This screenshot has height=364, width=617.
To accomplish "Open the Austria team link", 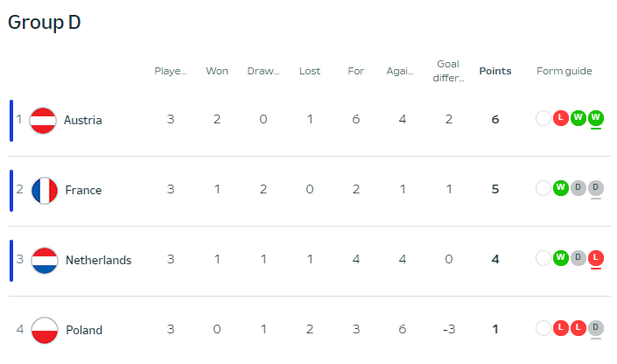I will 83,120.
